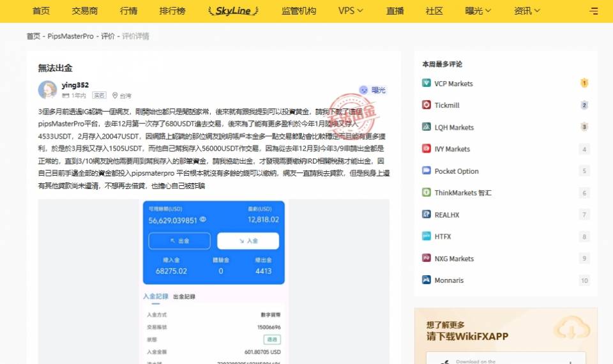Open the 直播 nav item

pos(395,11)
